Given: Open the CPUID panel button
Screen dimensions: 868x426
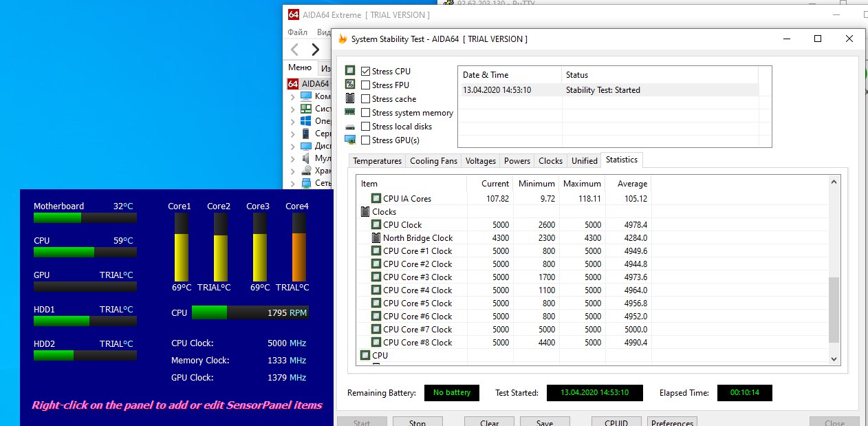Looking at the screenshot, I should click(616, 422).
